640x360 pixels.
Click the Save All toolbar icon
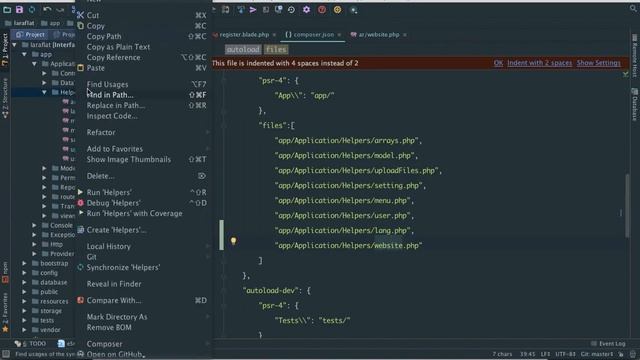[19, 9]
